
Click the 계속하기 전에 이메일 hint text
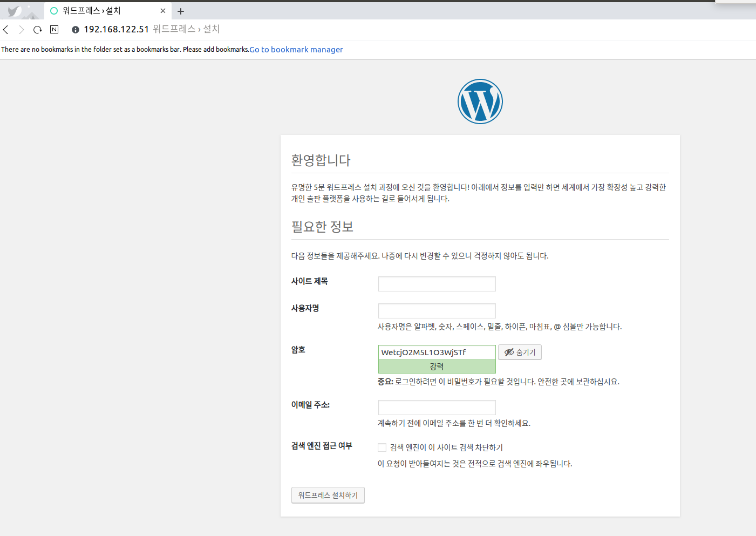coord(454,423)
